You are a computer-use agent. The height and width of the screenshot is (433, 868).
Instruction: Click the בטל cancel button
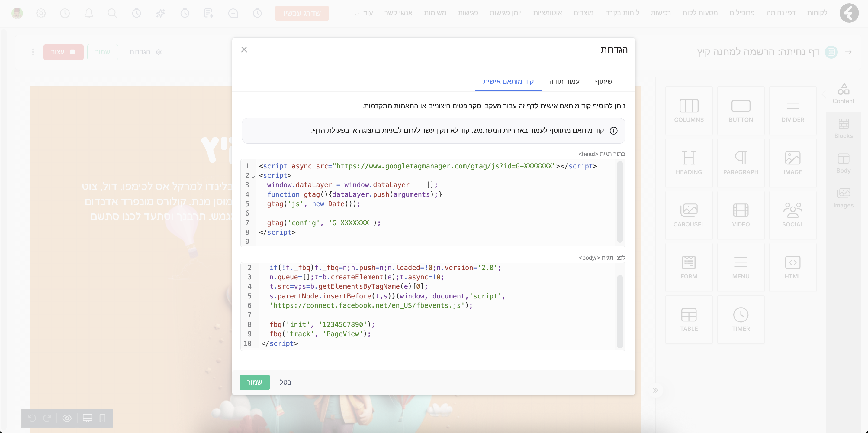pyautogui.click(x=285, y=382)
